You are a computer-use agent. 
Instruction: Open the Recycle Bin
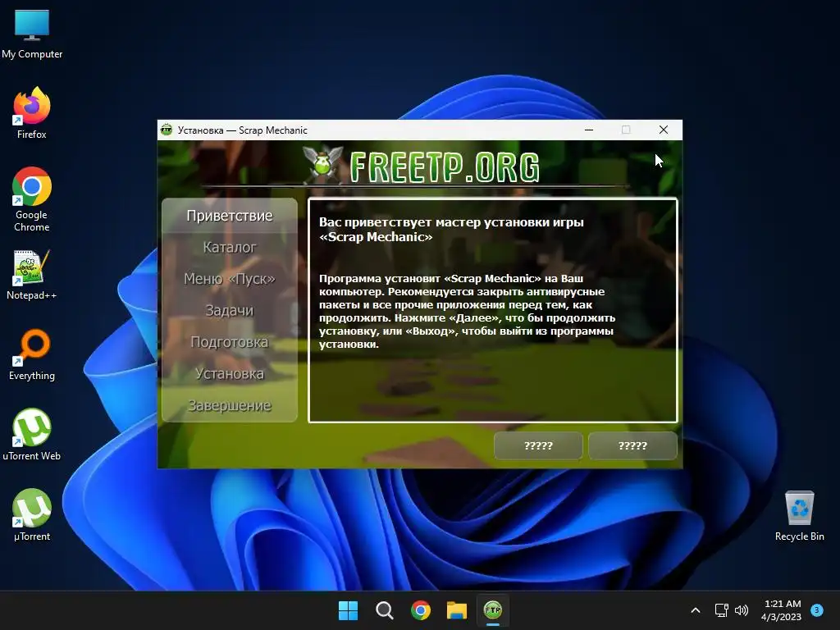(x=799, y=515)
